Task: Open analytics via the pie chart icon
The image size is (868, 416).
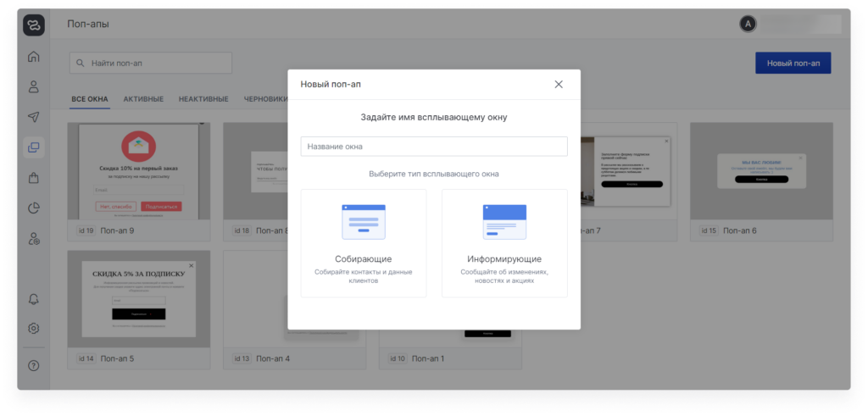Action: point(34,208)
